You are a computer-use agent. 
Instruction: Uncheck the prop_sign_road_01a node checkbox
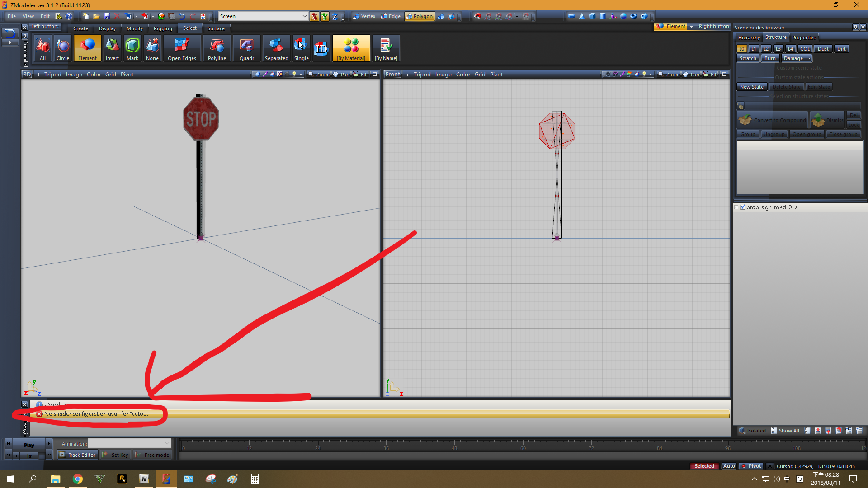(743, 207)
